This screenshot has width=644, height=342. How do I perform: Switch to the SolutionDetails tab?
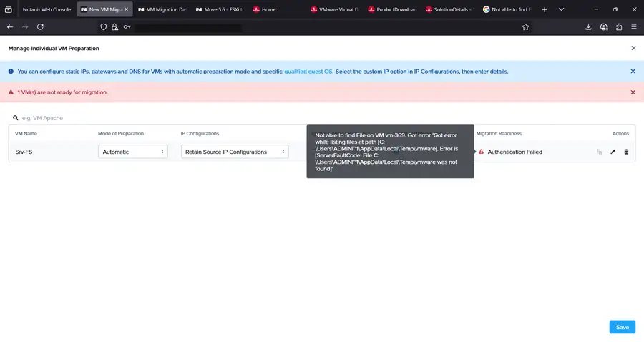point(450,9)
